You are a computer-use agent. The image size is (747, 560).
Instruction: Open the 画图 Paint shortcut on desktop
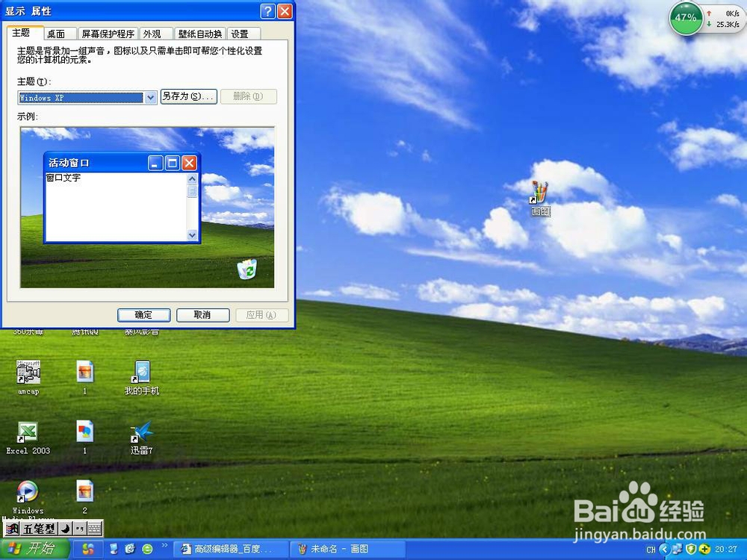540,198
